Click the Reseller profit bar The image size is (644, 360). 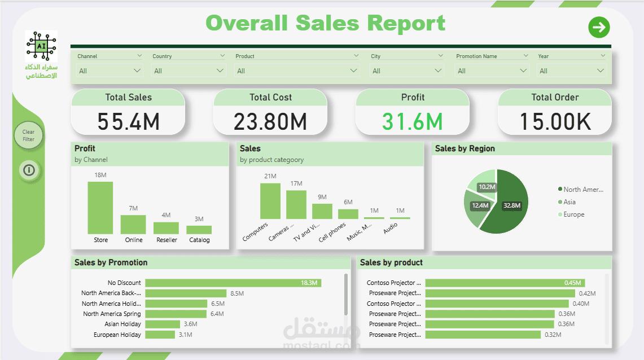click(x=166, y=228)
